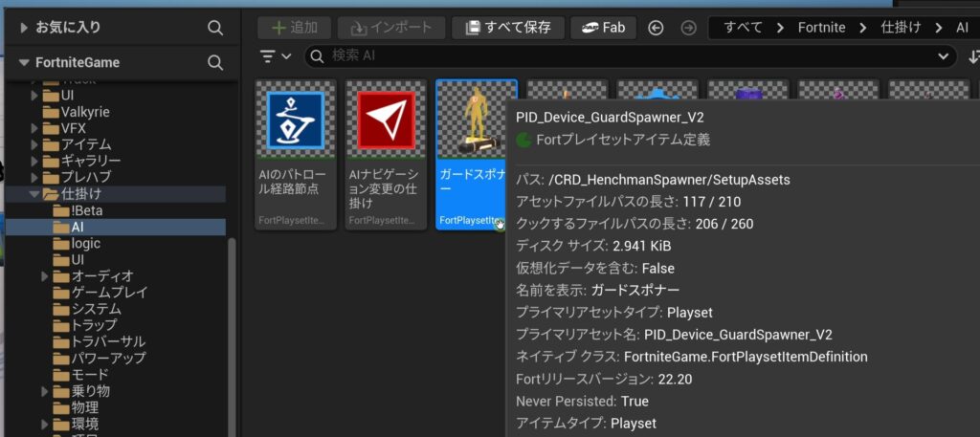Viewport: 980px width, 437px height.
Task: Collapse the 仕掛け folder
Action: [34, 194]
